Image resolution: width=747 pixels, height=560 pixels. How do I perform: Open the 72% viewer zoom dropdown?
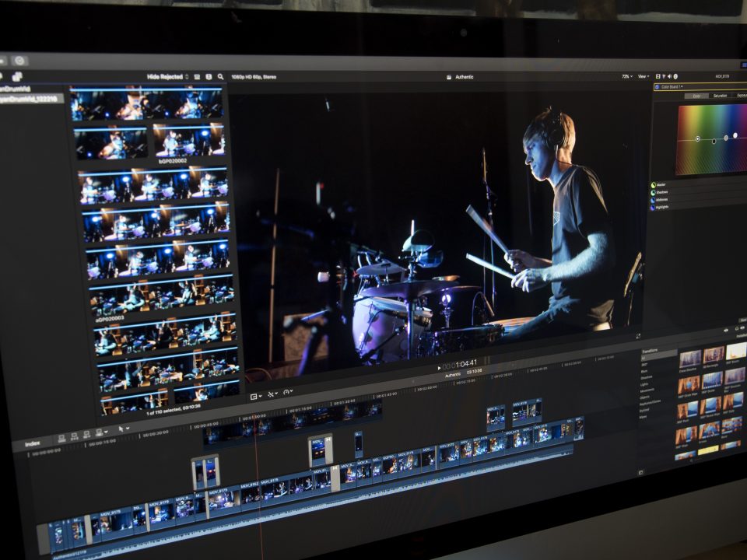[627, 76]
